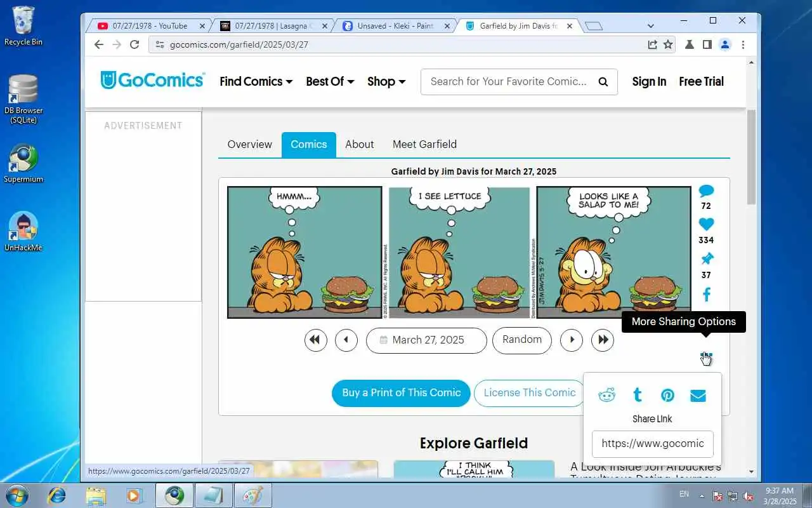
Task: Open the Meet Garfield tab
Action: [424, 144]
